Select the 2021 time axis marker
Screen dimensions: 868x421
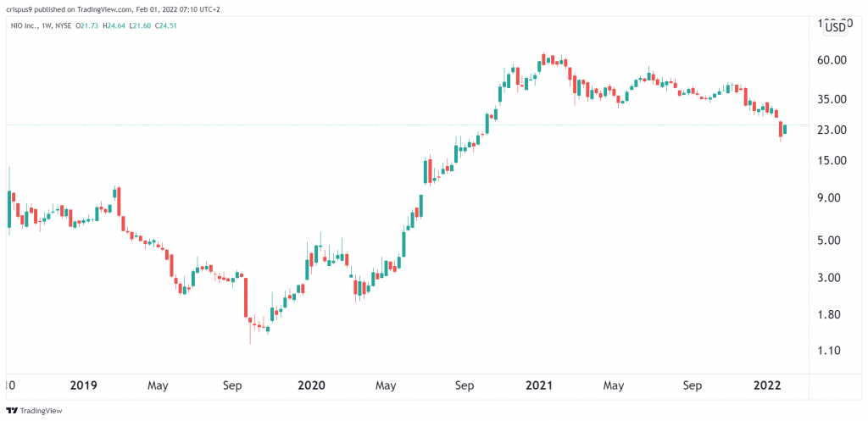pyautogui.click(x=539, y=385)
